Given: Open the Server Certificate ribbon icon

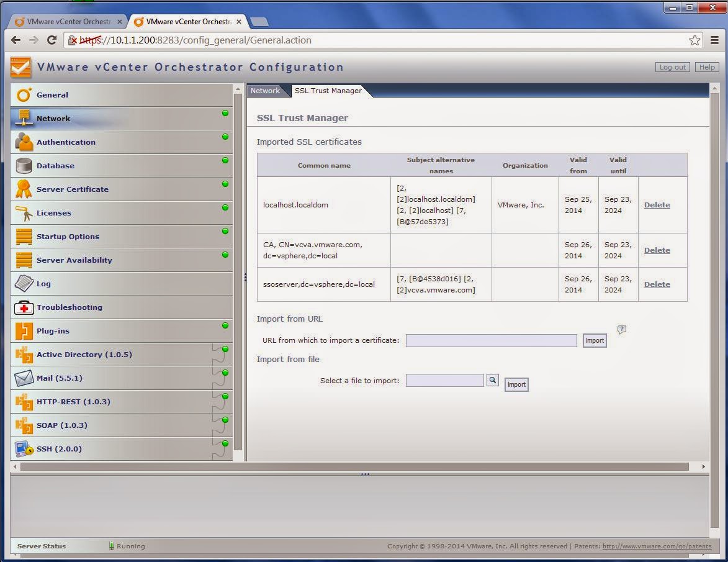Looking at the screenshot, I should tap(24, 189).
